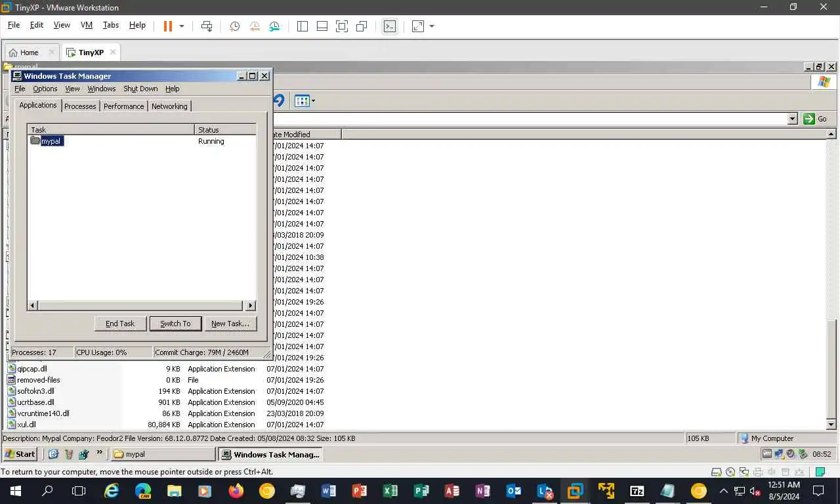Click the XP Start button

[x=20, y=454]
